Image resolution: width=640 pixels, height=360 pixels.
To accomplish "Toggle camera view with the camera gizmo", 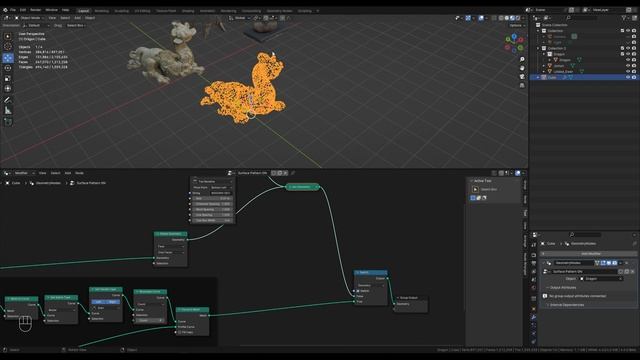I will tap(522, 77).
